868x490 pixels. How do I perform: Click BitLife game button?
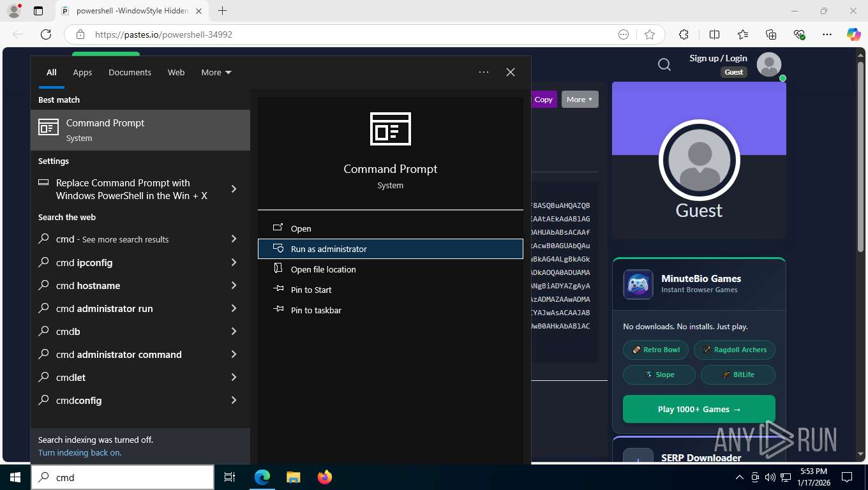(738, 375)
